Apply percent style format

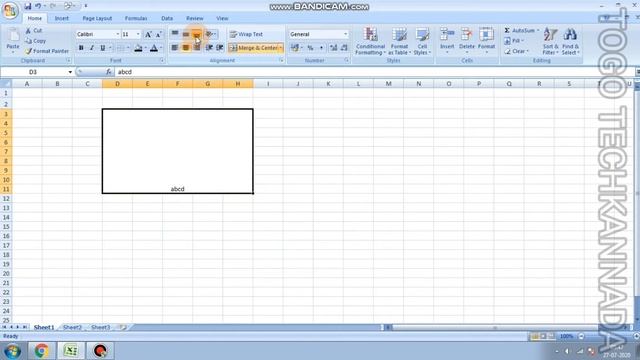[x=310, y=48]
